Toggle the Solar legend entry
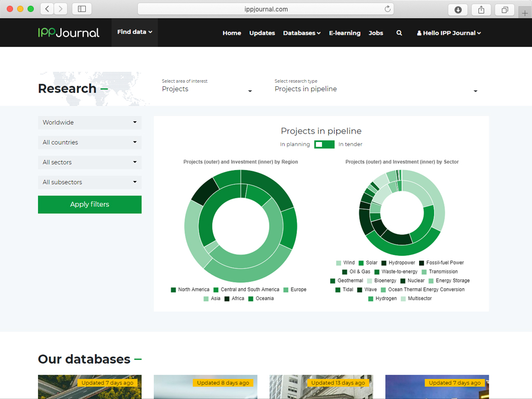This screenshot has height=399, width=532. pos(368,263)
